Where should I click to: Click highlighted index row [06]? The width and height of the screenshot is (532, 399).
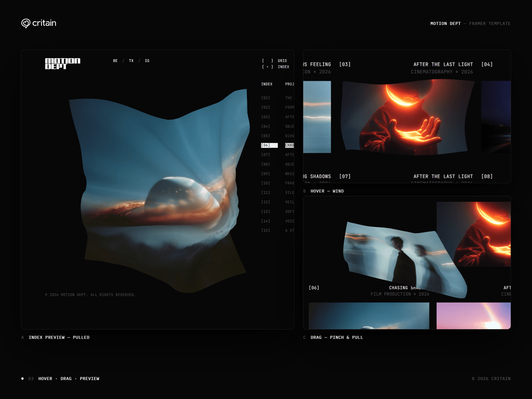(x=277, y=145)
